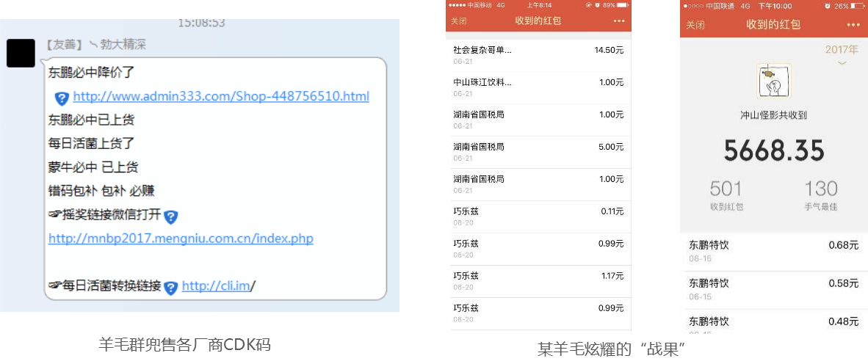Tap 关闭 in the China Unicom phone screen
The height and width of the screenshot is (364, 868).
click(x=695, y=24)
